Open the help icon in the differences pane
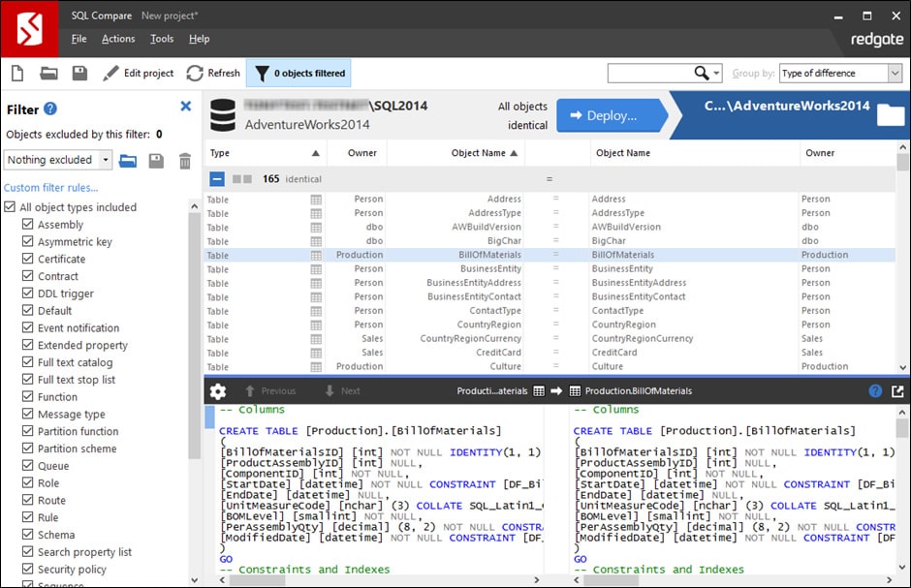 point(877,390)
